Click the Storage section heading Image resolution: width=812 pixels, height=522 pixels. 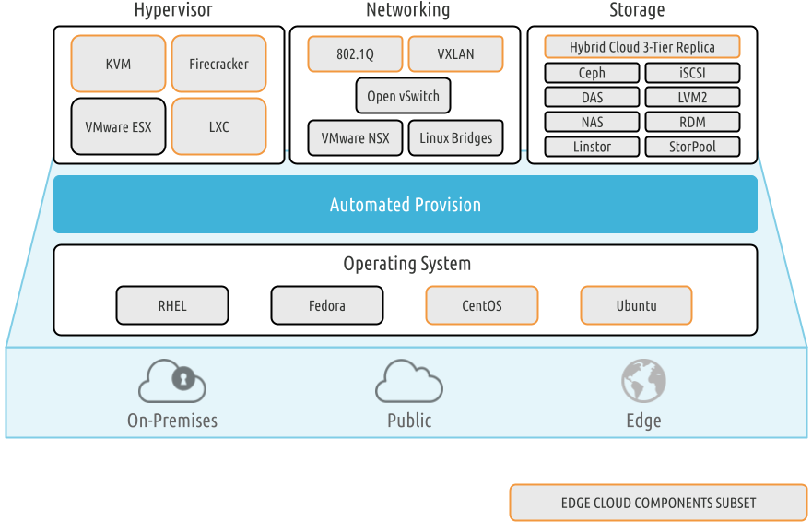click(637, 11)
